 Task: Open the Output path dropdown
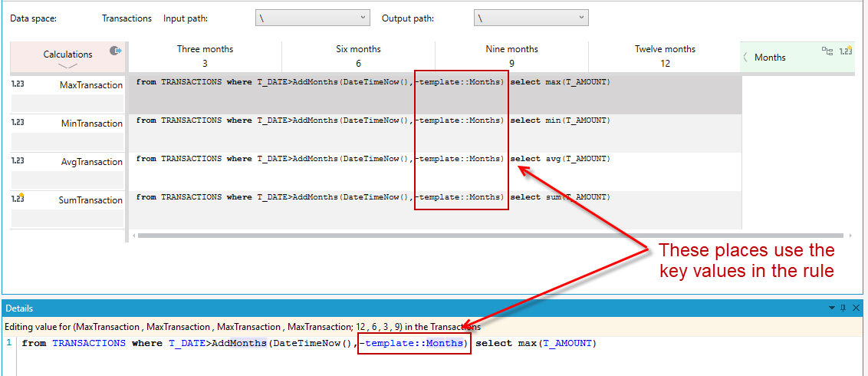531,18
